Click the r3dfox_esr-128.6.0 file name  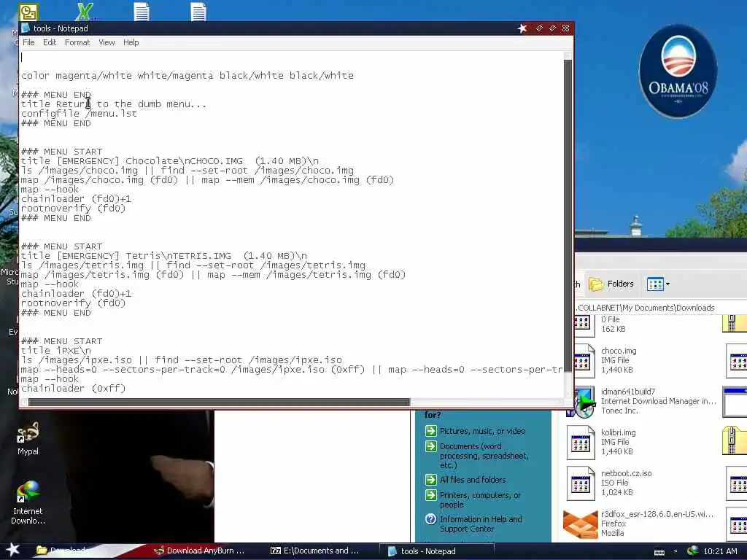coord(657,514)
